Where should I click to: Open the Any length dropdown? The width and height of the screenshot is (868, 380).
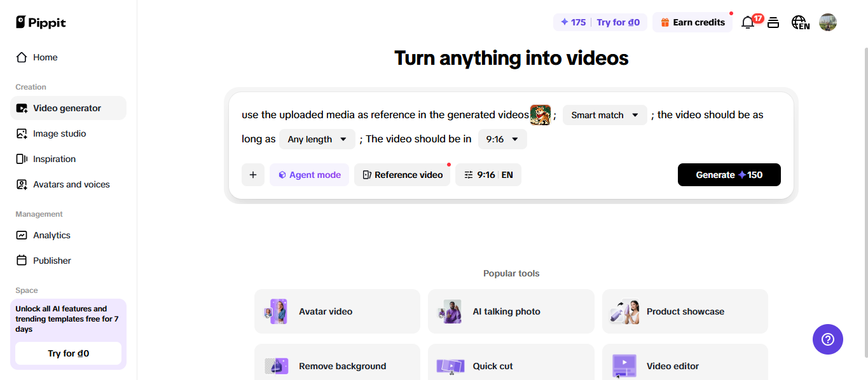(x=317, y=139)
